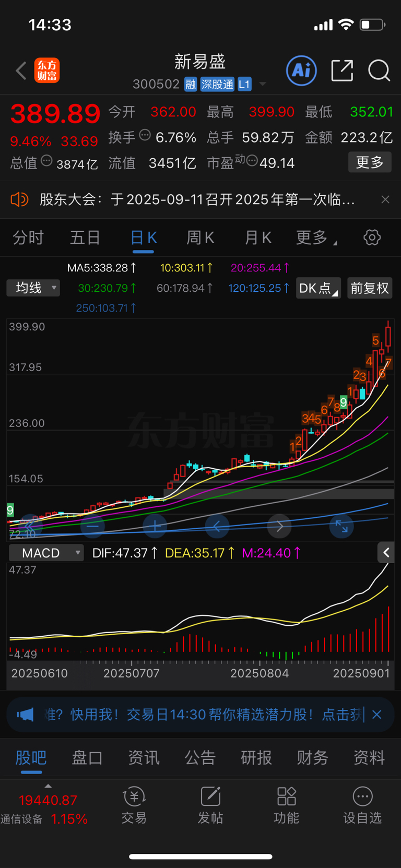Switch to the 资讯 tab
Screen dimensions: 401x868
144,757
